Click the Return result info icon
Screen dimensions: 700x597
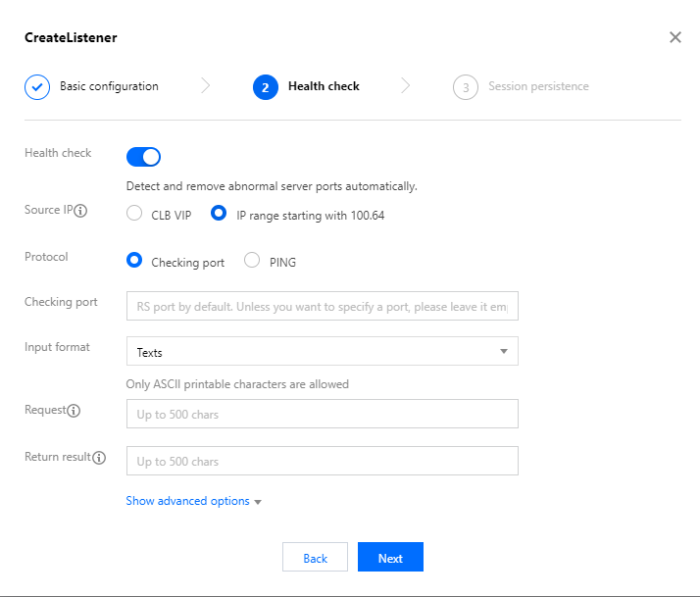[99, 458]
